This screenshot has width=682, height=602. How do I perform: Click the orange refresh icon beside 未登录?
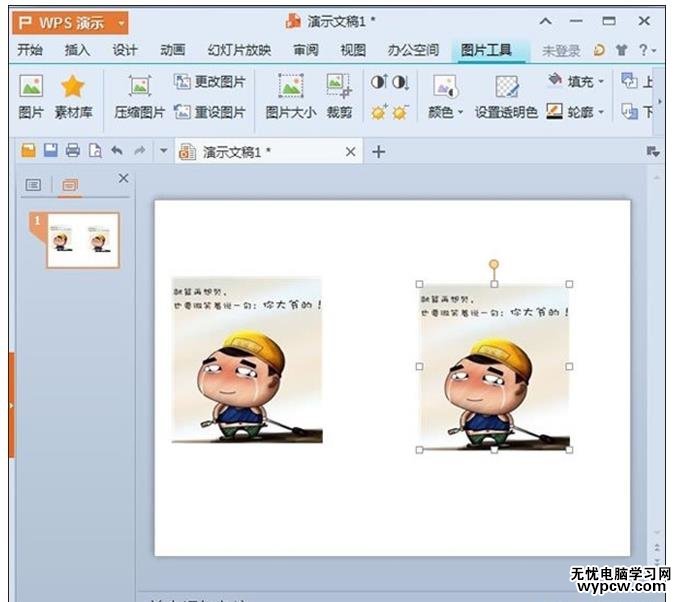pos(599,50)
